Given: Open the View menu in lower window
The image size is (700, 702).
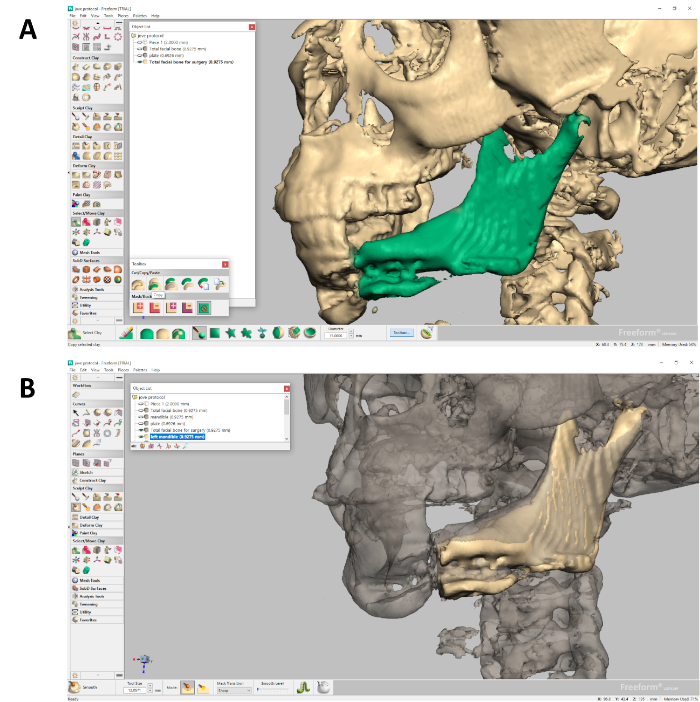Looking at the screenshot, I should [95, 370].
